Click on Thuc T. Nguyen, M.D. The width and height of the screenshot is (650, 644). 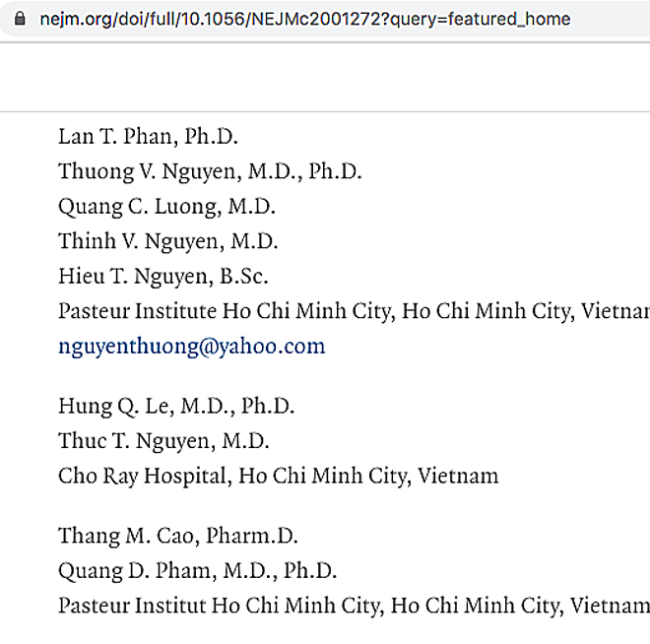tap(163, 440)
